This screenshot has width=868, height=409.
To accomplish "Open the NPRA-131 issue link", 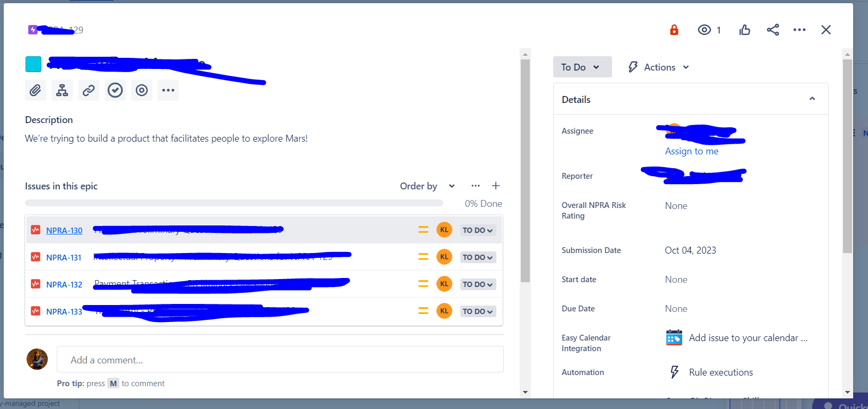I will click(64, 257).
